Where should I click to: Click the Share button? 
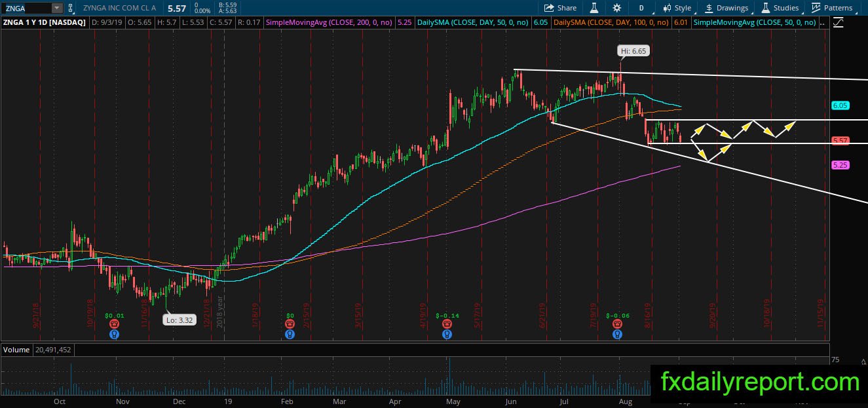pos(561,8)
